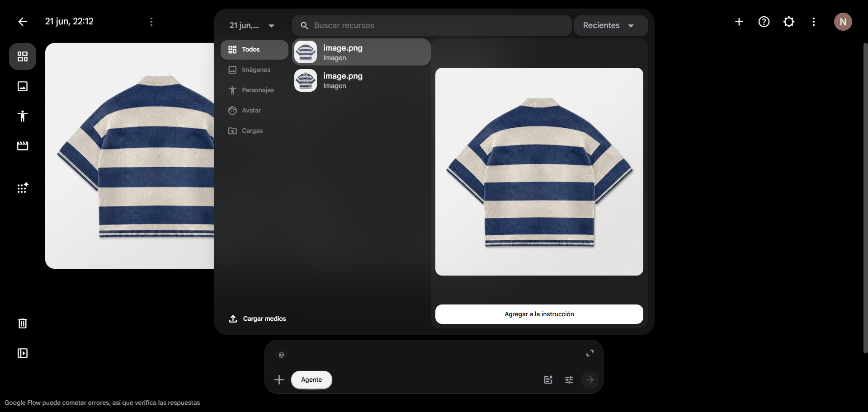
Task: Open project options menu beside date
Action: click(x=151, y=22)
